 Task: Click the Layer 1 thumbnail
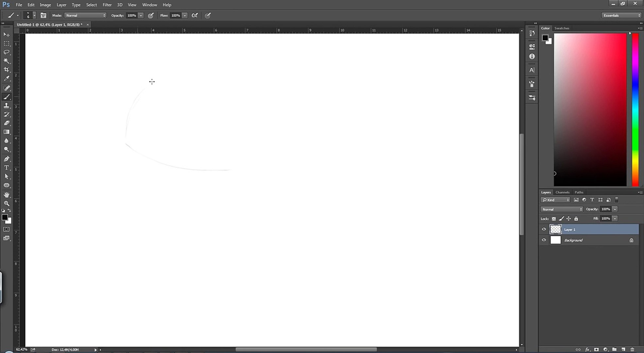pyautogui.click(x=555, y=229)
